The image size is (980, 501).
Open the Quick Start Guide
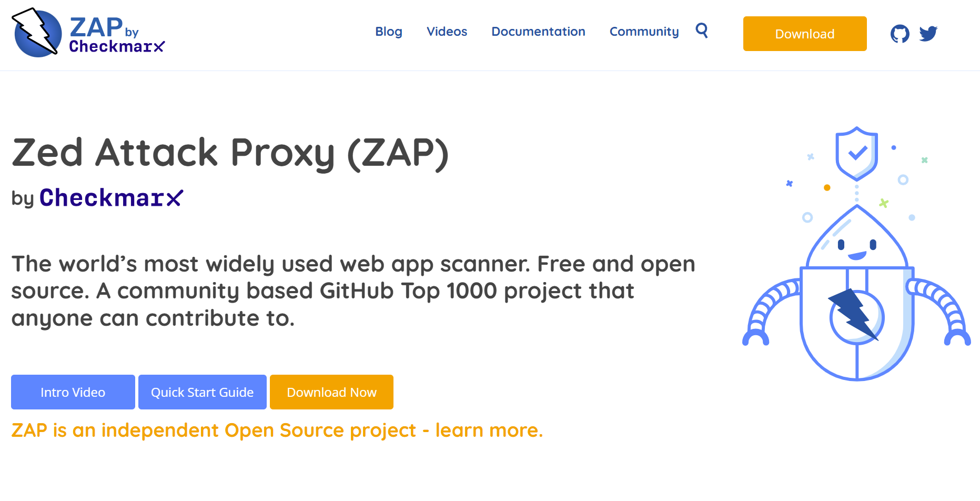click(x=202, y=392)
